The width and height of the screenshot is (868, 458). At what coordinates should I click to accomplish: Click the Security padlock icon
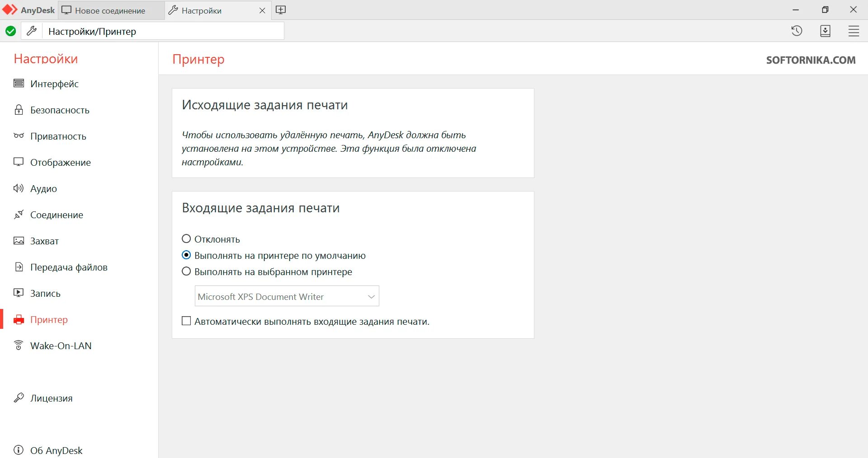pyautogui.click(x=19, y=110)
